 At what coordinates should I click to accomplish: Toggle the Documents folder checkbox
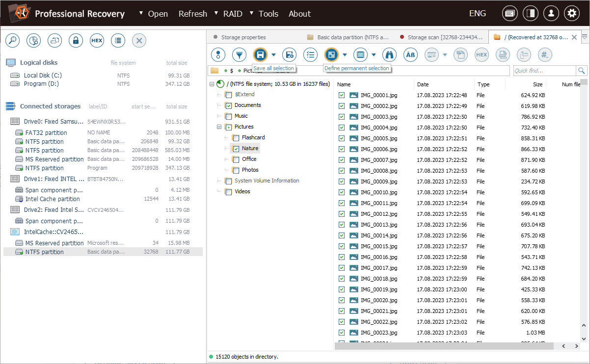click(x=228, y=105)
